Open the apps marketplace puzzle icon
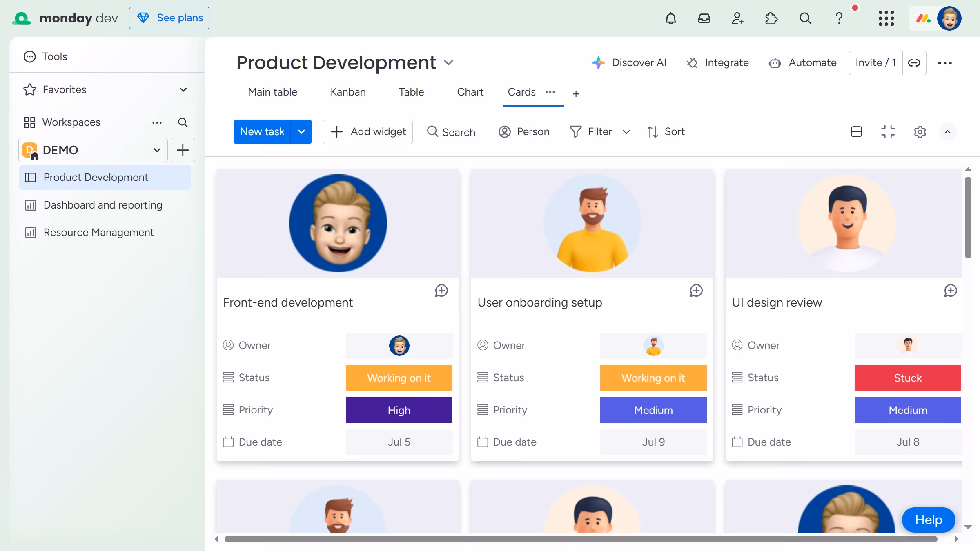Viewport: 980px width, 551px height. [771, 18]
